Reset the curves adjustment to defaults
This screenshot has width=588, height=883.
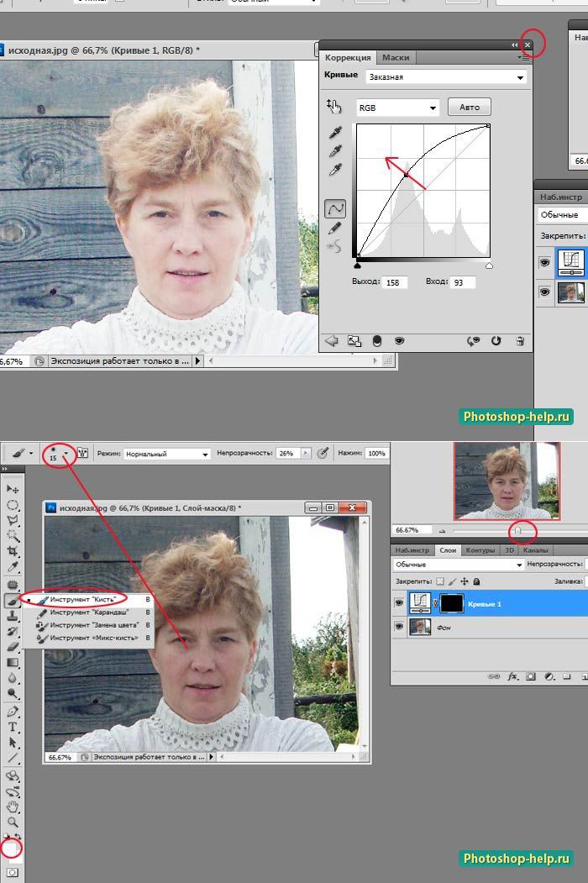496,341
